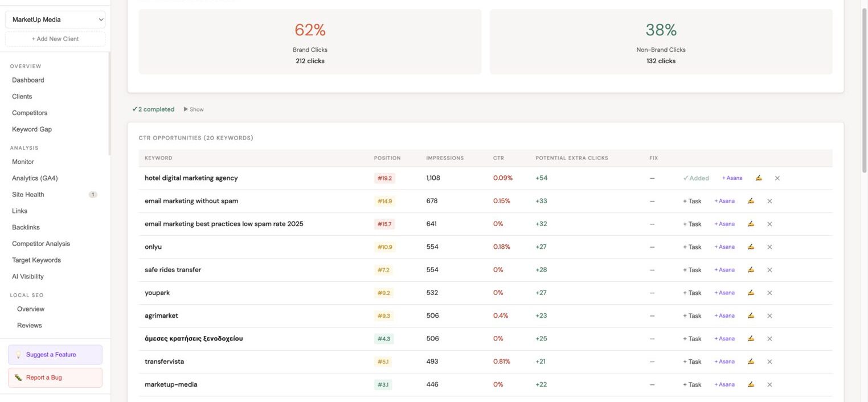Dismiss the low spam rate 2025 keyword row
This screenshot has height=402, width=868.
click(x=769, y=224)
